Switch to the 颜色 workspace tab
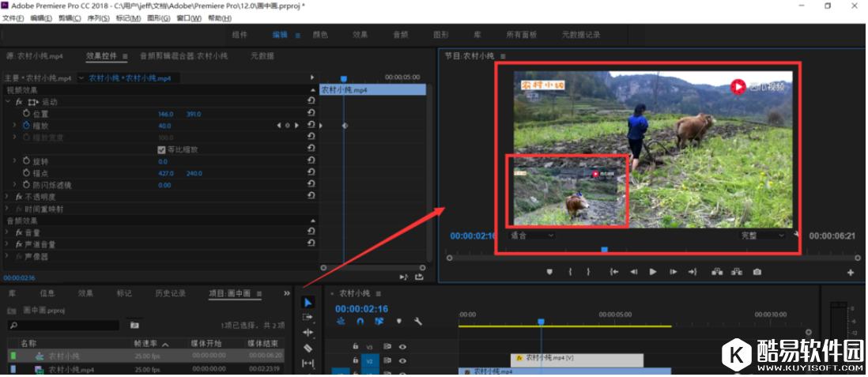This screenshot has width=868, height=377. pos(320,35)
